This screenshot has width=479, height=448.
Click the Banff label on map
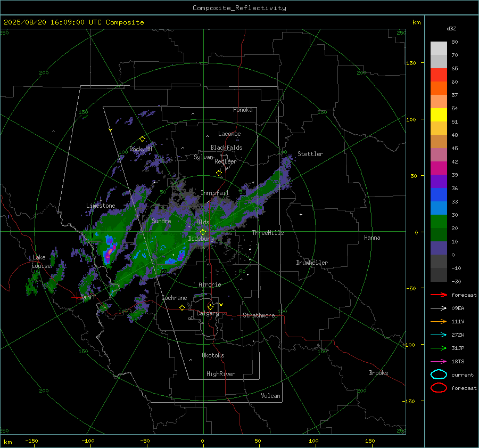click(88, 297)
